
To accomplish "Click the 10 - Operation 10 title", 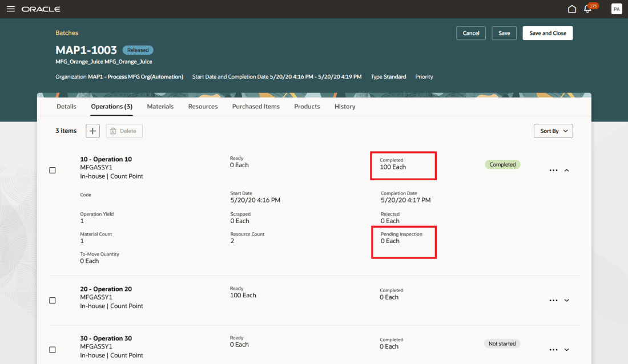I will click(106, 159).
